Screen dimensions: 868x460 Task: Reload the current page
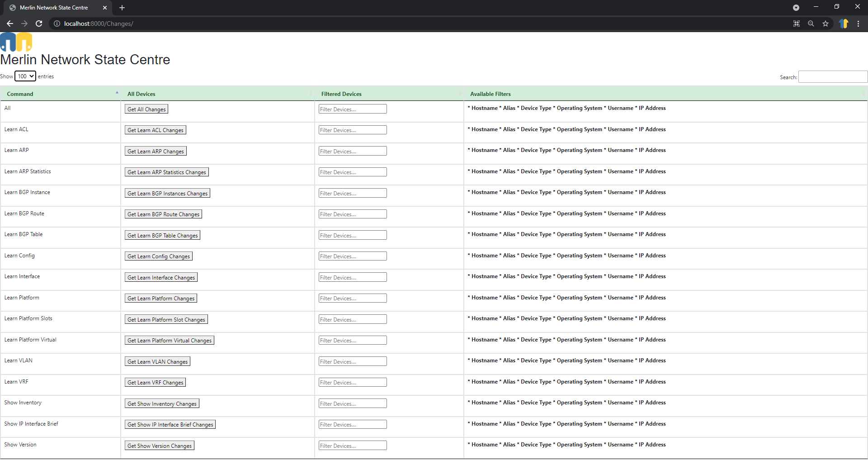[x=39, y=24]
